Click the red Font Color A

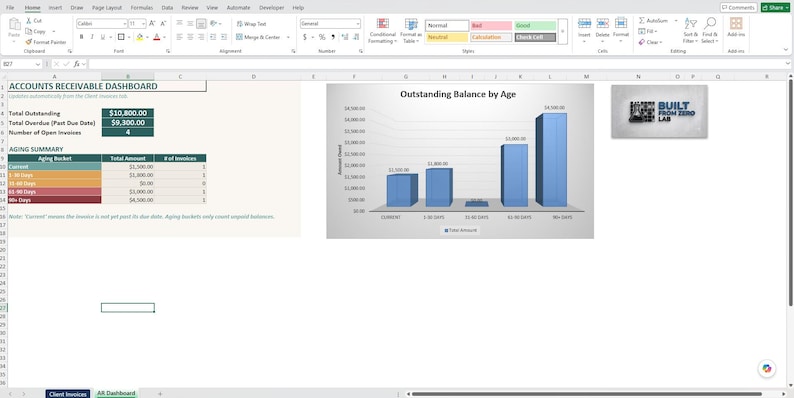(156, 37)
